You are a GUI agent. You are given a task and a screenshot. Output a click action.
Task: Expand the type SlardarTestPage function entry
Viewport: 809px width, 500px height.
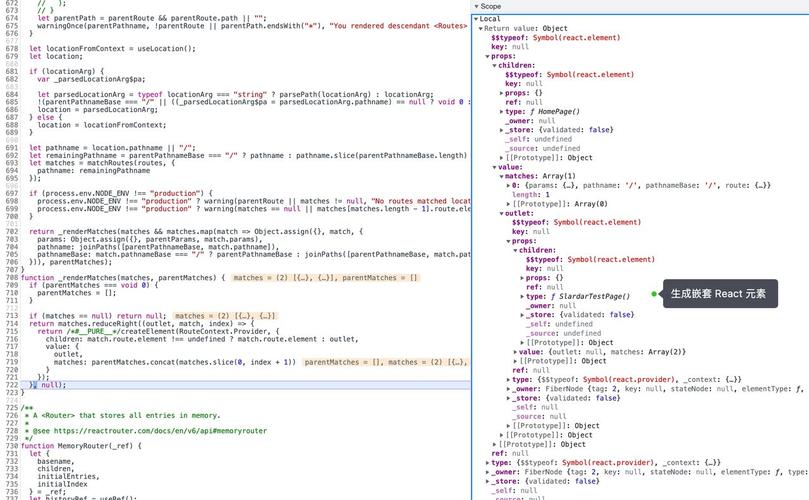(523, 296)
